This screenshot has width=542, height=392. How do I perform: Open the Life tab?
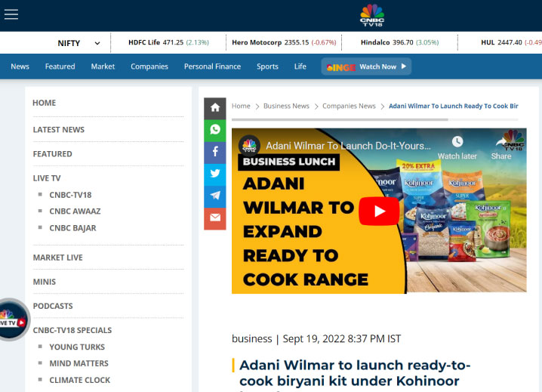(300, 66)
